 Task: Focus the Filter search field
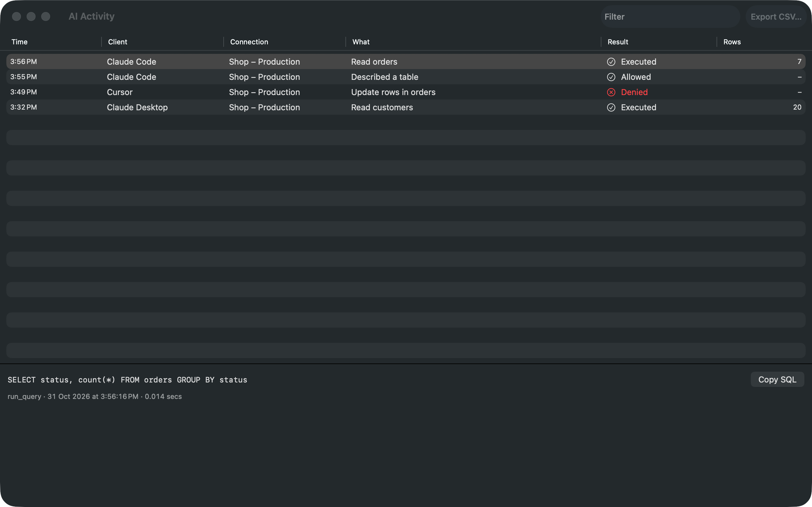click(670, 16)
